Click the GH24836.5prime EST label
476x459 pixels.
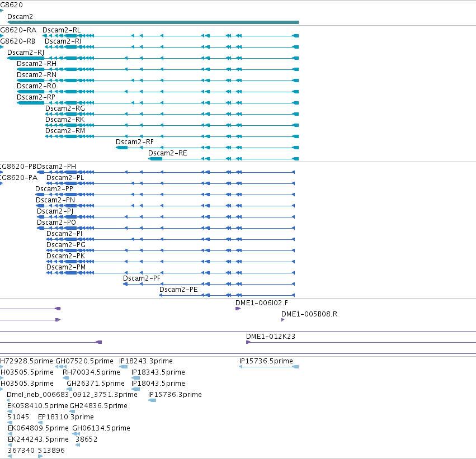point(98,406)
